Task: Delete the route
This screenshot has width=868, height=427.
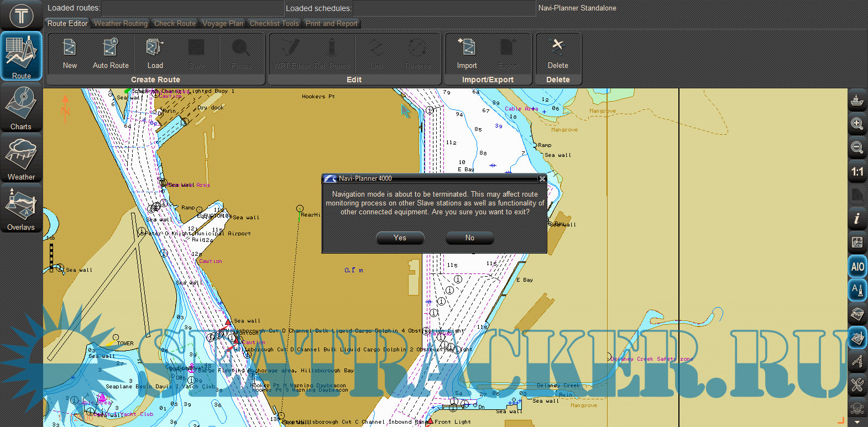Action: pos(558,54)
